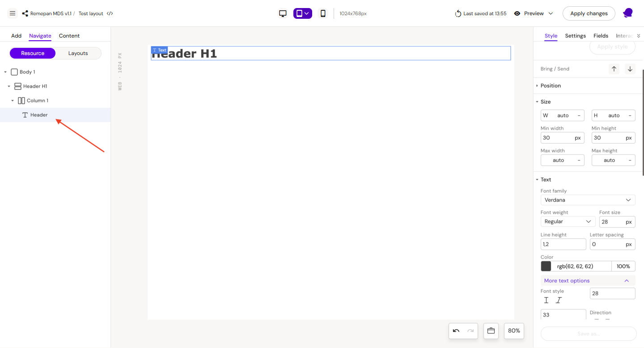Open the Font weight Regular dropdown

(568, 221)
